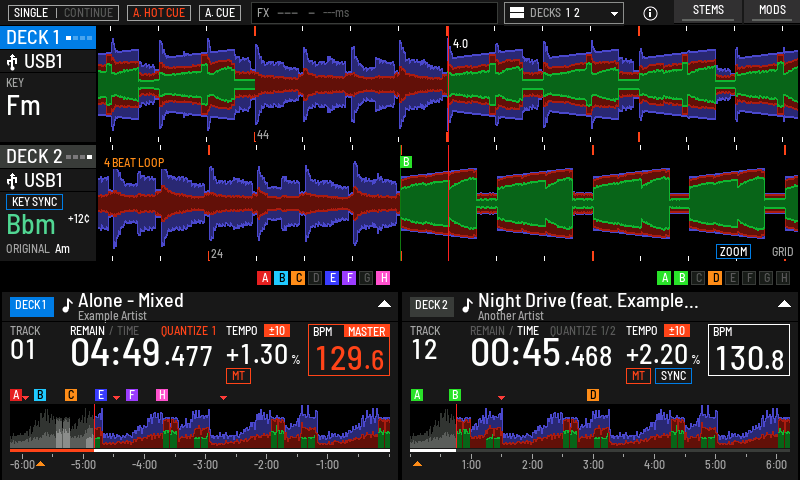Select Deck 2 empty hot cue F slot
Screen dimensions: 800x480
tap(748, 278)
